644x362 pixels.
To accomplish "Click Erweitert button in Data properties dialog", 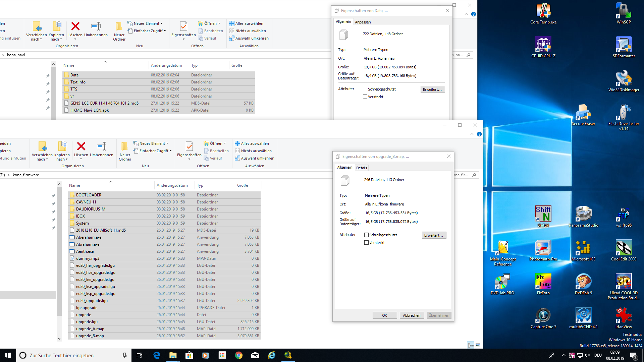I will 432,89.
